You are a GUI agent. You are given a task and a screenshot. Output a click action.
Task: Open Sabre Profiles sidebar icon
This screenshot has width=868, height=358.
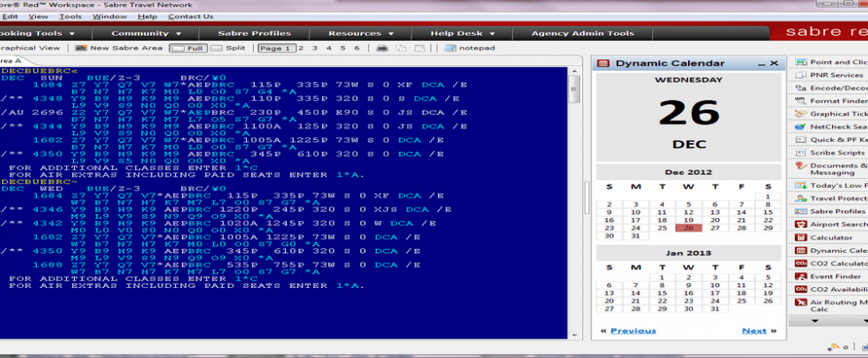tap(800, 212)
